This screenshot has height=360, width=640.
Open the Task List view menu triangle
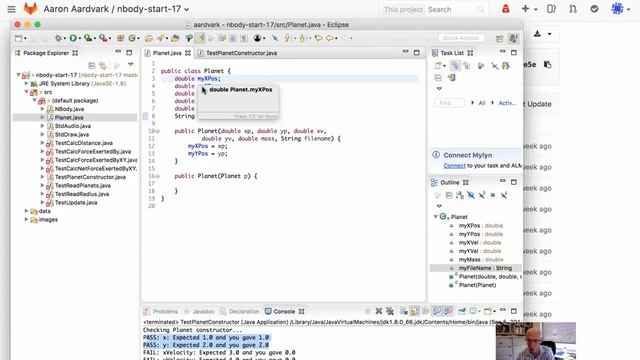439,89
